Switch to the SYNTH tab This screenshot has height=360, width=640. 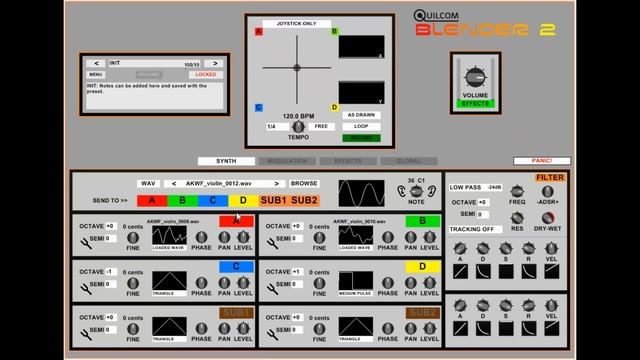(x=226, y=161)
